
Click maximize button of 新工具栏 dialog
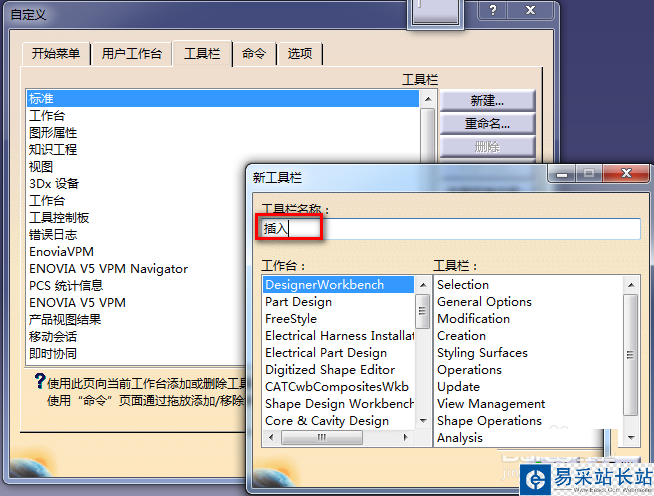pyautogui.click(x=589, y=173)
